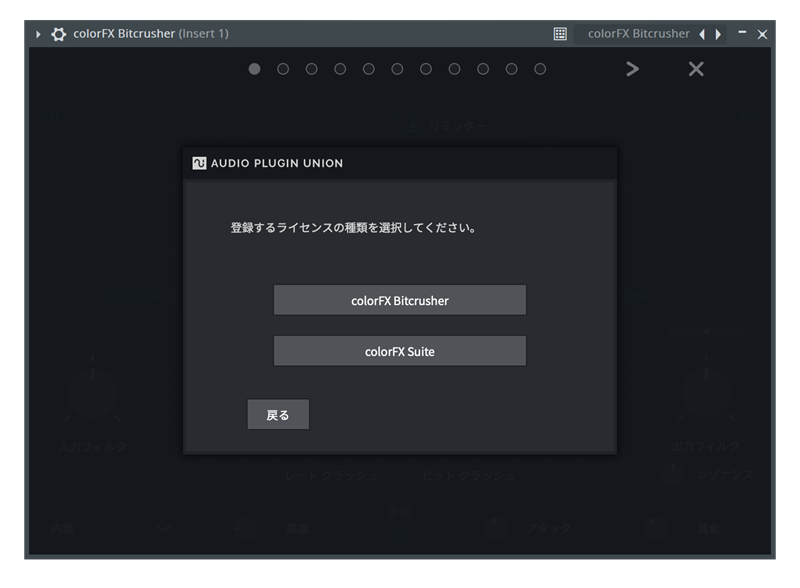
Task: Select the eleventh and last tour page dot
Action: click(x=540, y=69)
